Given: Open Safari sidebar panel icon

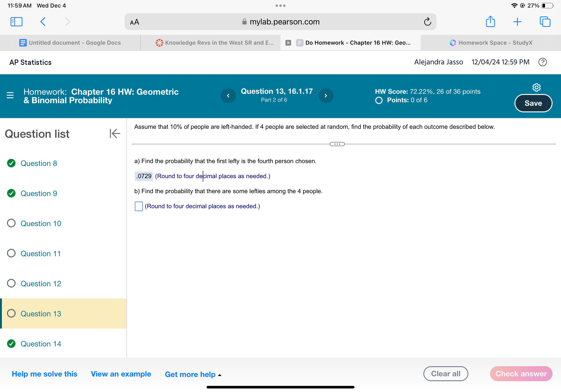Looking at the screenshot, I should tap(16, 22).
